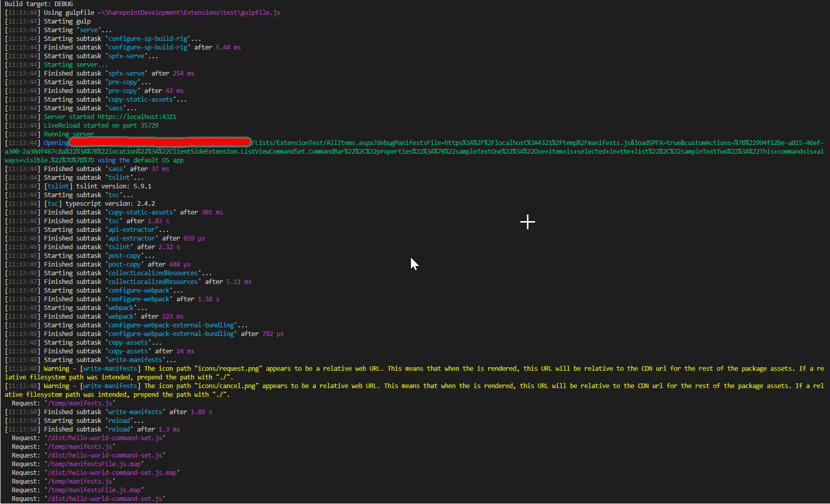Click the redacted red URL area
The image size is (830, 504).
pyautogui.click(x=158, y=142)
